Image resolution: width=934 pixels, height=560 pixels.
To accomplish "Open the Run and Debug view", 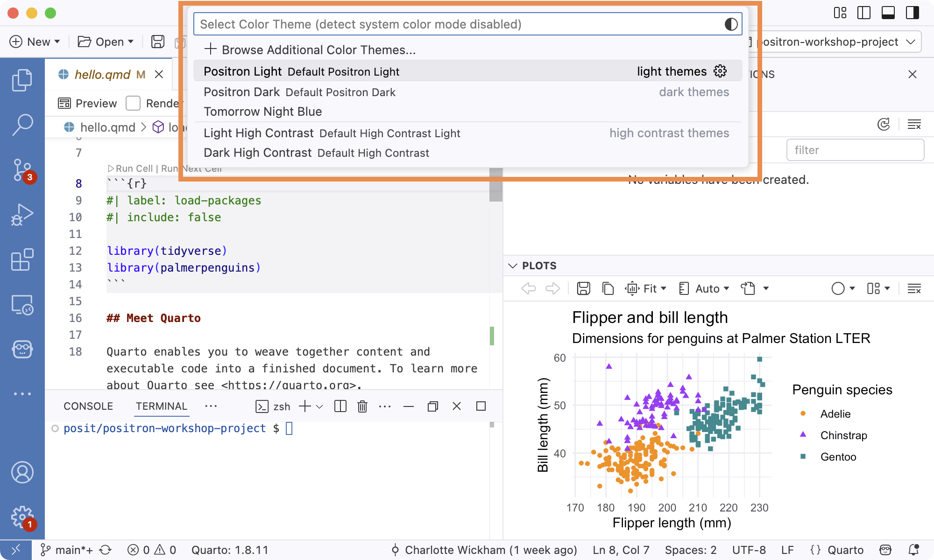I will click(22, 215).
